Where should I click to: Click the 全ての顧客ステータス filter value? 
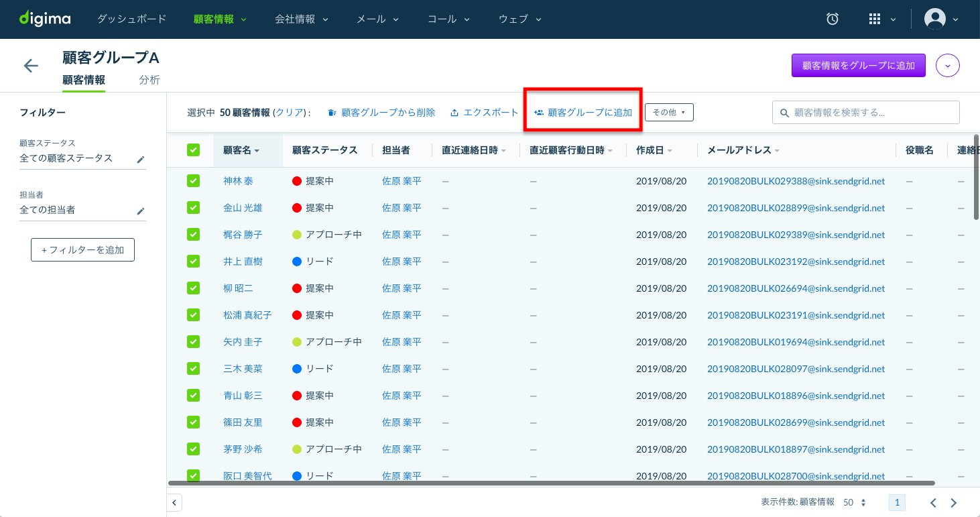point(66,158)
